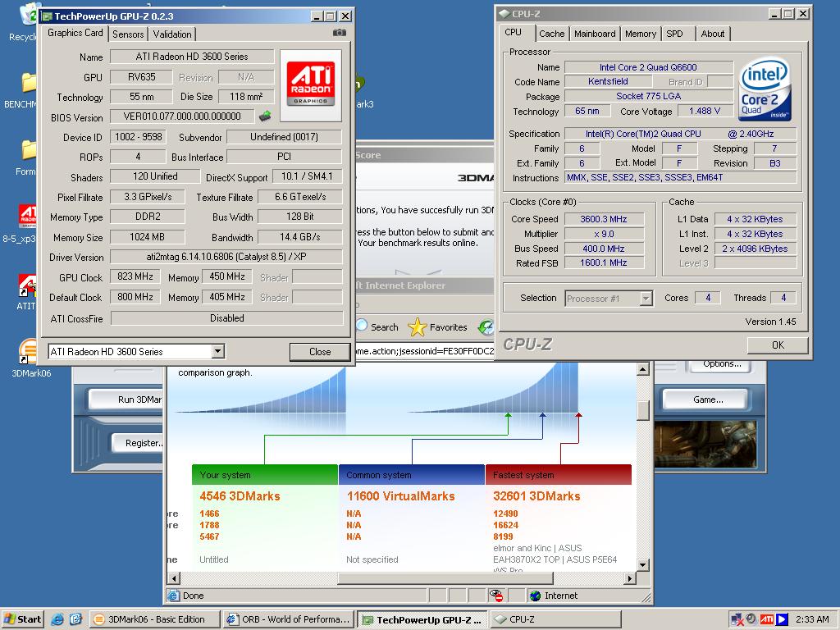Screen dimensions: 840x630
Task: Click the scroll right arrow in browser
Action: (630, 578)
